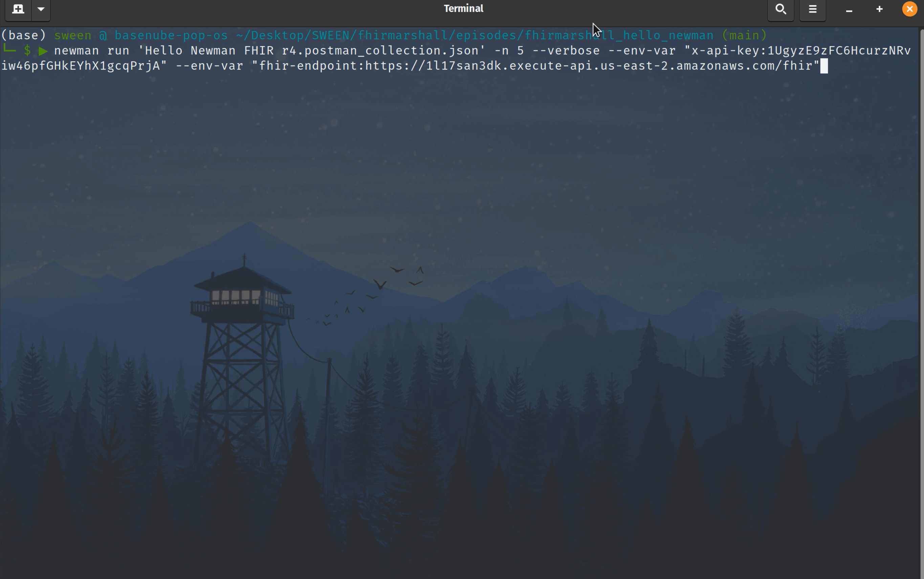The width and height of the screenshot is (924, 579).
Task: Click the --verbose flag in the command
Action: [x=566, y=50]
